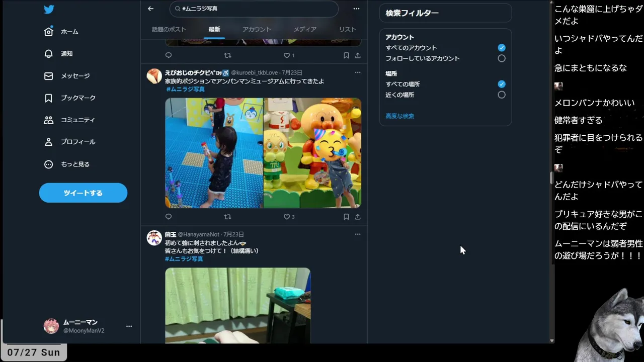
Task: Open @HanayamaNot profile handle
Action: [x=199, y=235]
